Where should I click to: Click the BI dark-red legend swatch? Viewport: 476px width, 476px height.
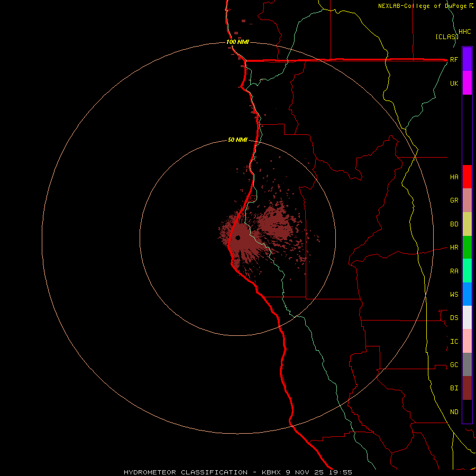(467, 388)
